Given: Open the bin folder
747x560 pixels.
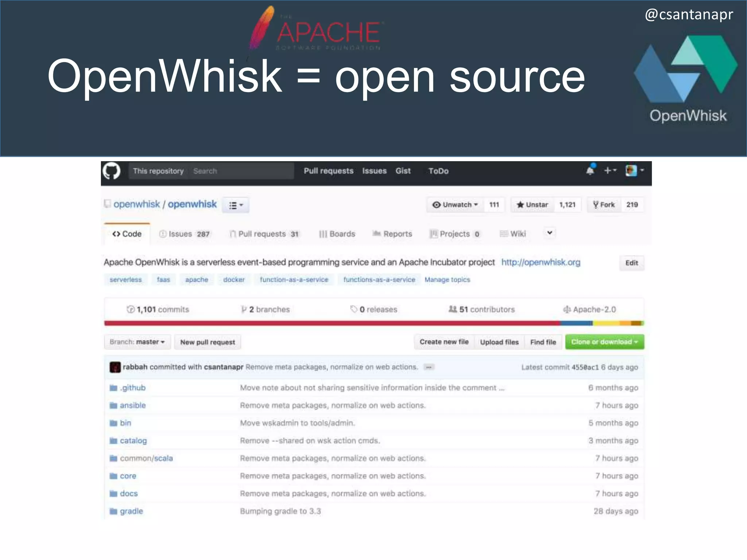Looking at the screenshot, I should pyautogui.click(x=125, y=423).
